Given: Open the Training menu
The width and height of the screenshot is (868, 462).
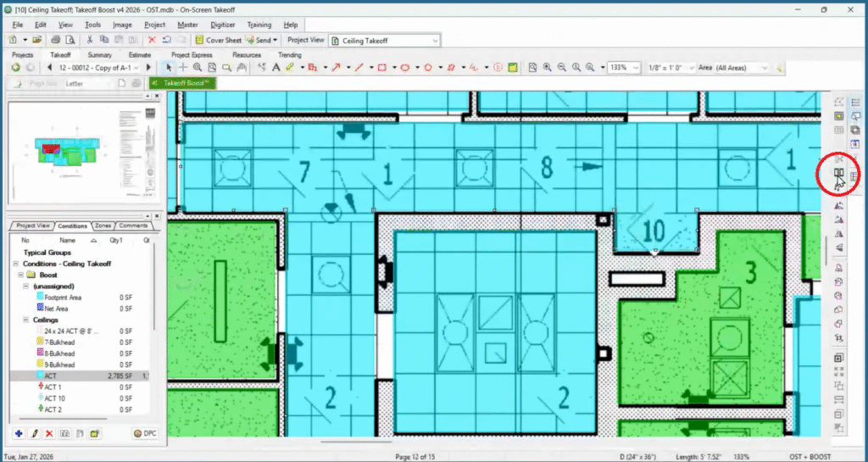Looking at the screenshot, I should [x=259, y=25].
